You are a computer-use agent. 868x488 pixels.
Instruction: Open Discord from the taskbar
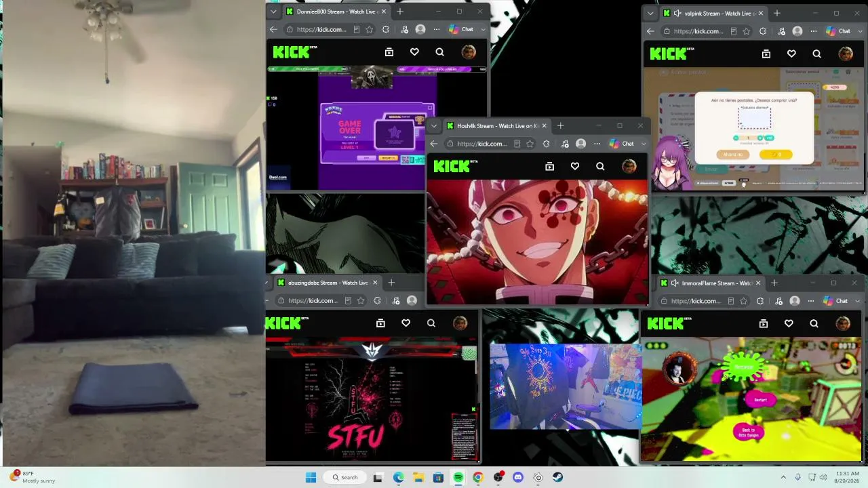point(518,477)
